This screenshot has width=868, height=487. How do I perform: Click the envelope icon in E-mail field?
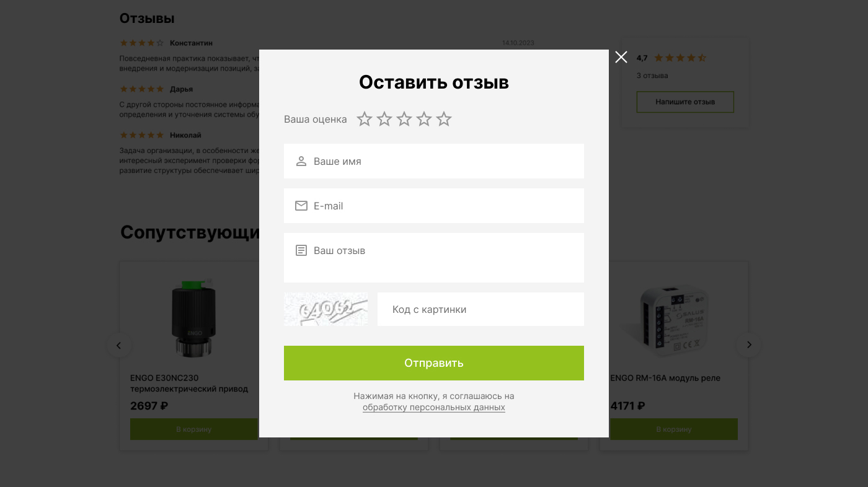(301, 206)
